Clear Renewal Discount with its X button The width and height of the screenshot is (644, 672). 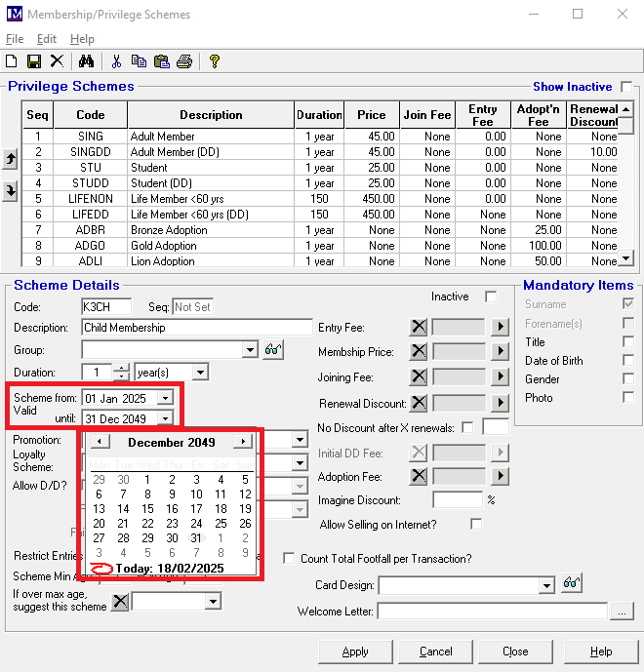pyautogui.click(x=419, y=403)
